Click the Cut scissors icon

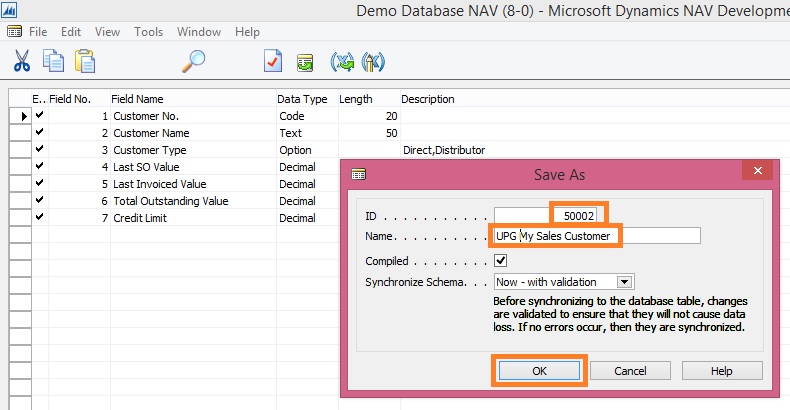[22, 61]
